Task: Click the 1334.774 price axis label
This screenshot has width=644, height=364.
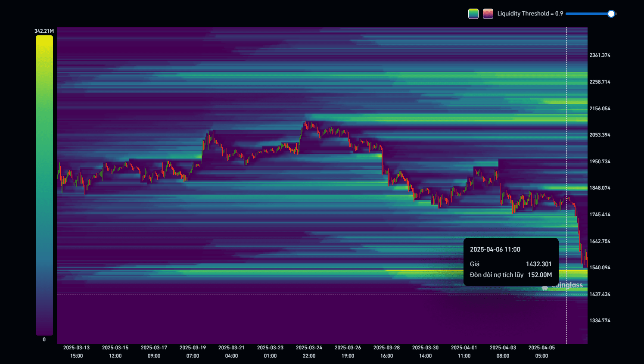Action: click(600, 320)
